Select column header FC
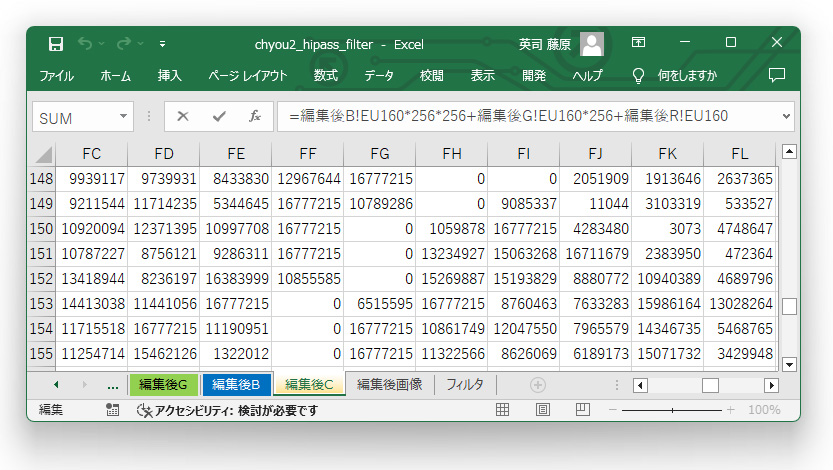Screen dimensions: 833x470 (x=91, y=154)
